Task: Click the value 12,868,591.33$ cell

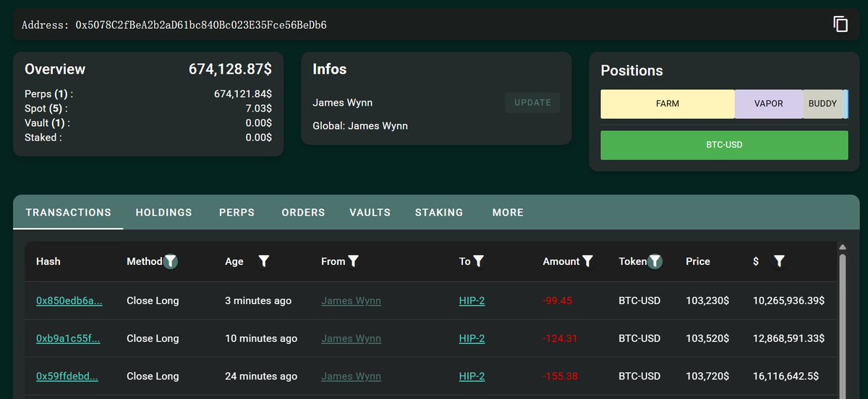Action: pyautogui.click(x=788, y=338)
